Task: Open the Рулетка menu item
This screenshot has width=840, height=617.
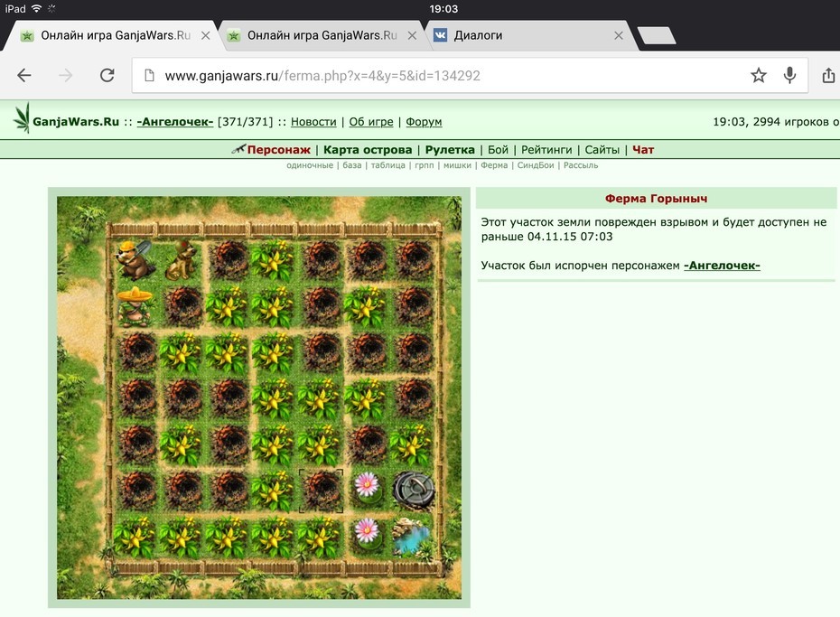Action: (x=450, y=149)
